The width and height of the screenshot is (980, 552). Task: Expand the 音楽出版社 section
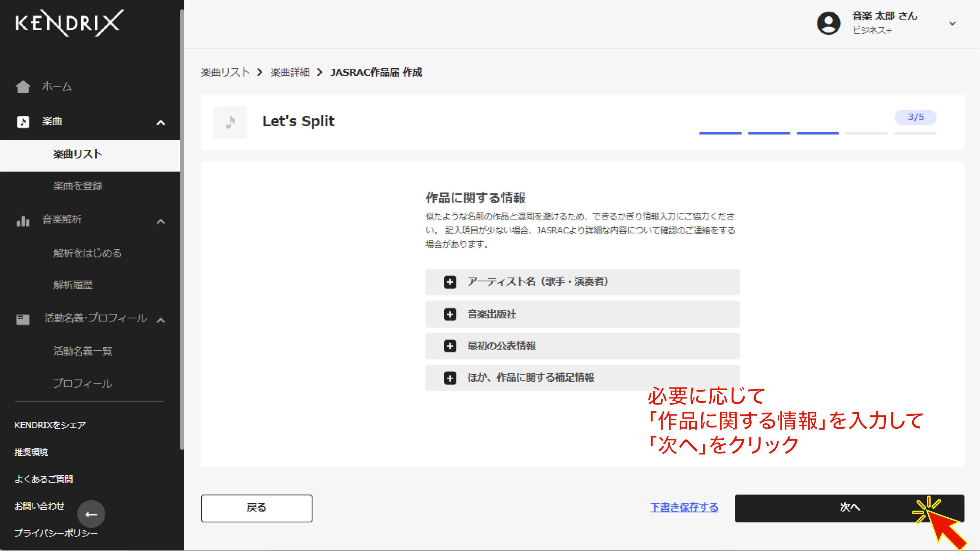[x=582, y=315]
